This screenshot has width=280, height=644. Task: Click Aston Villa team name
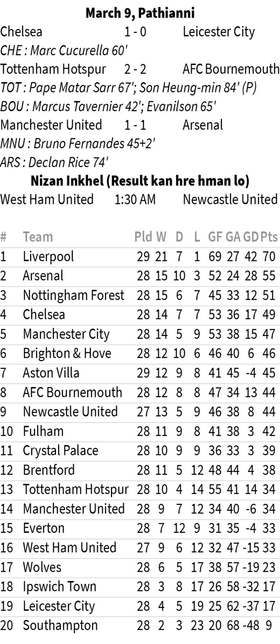coord(51,373)
